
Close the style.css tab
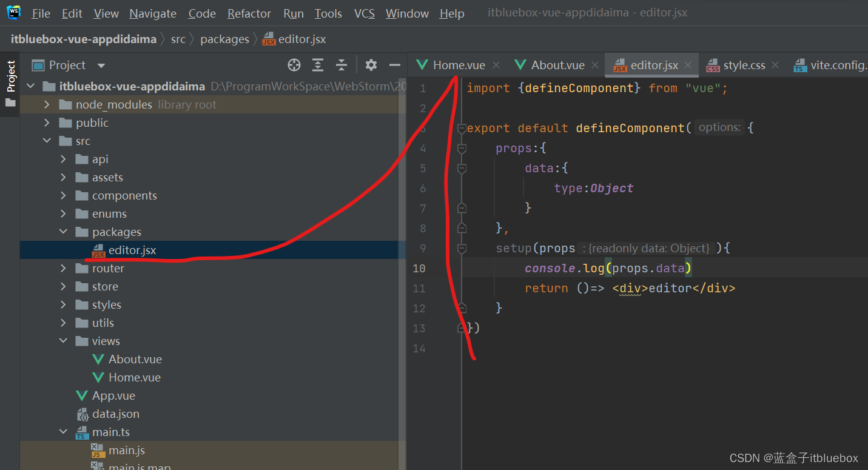point(776,65)
